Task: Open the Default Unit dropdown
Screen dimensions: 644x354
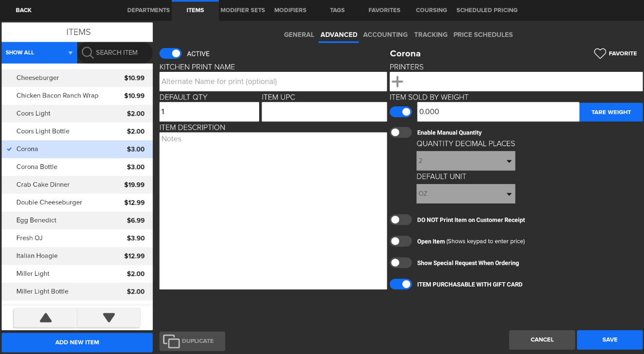Action: (465, 194)
